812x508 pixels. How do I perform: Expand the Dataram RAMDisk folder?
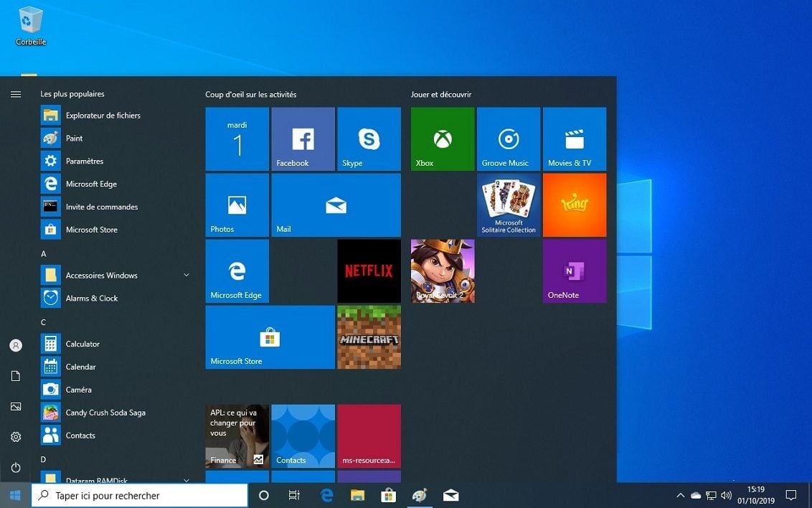(116, 477)
